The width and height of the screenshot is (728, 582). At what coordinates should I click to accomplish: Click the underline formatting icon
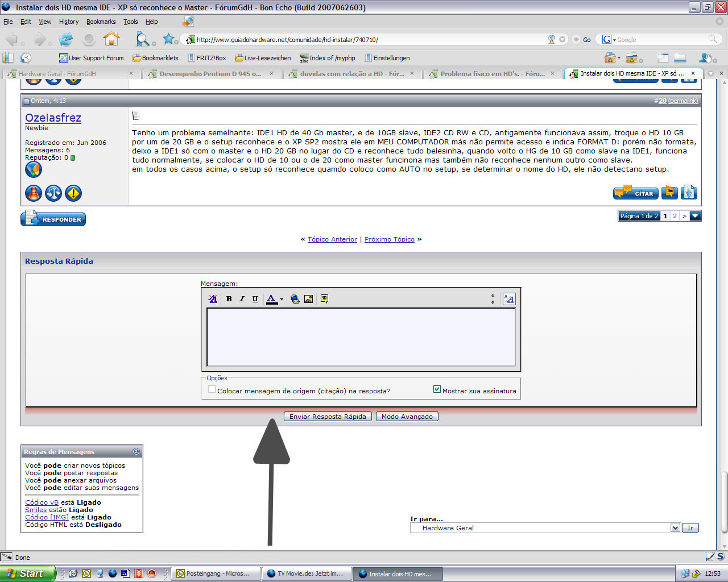tap(255, 299)
